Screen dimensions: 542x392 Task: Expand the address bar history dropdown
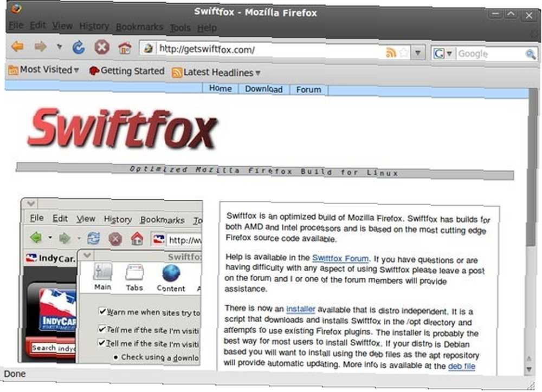tap(418, 53)
